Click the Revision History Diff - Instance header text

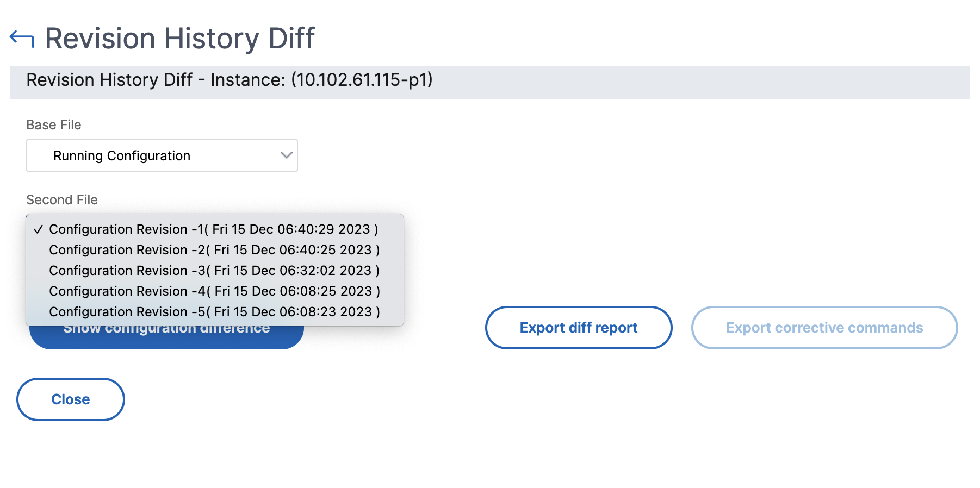[x=230, y=80]
